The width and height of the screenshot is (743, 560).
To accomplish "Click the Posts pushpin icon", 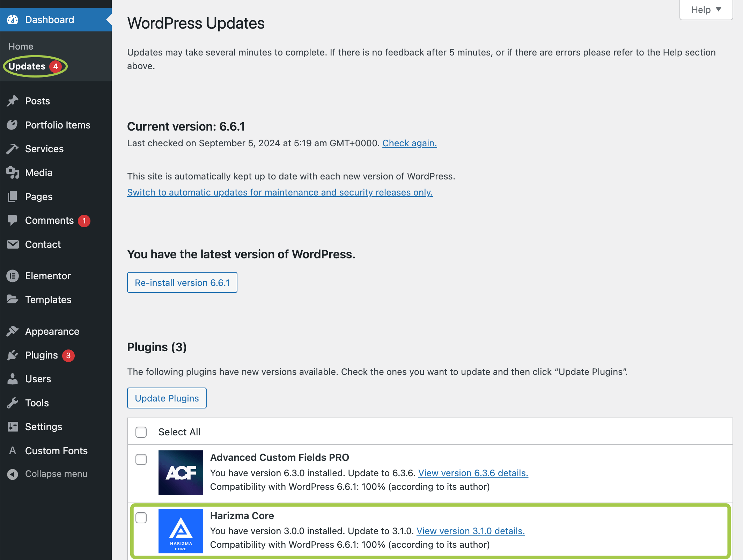I will pyautogui.click(x=13, y=101).
